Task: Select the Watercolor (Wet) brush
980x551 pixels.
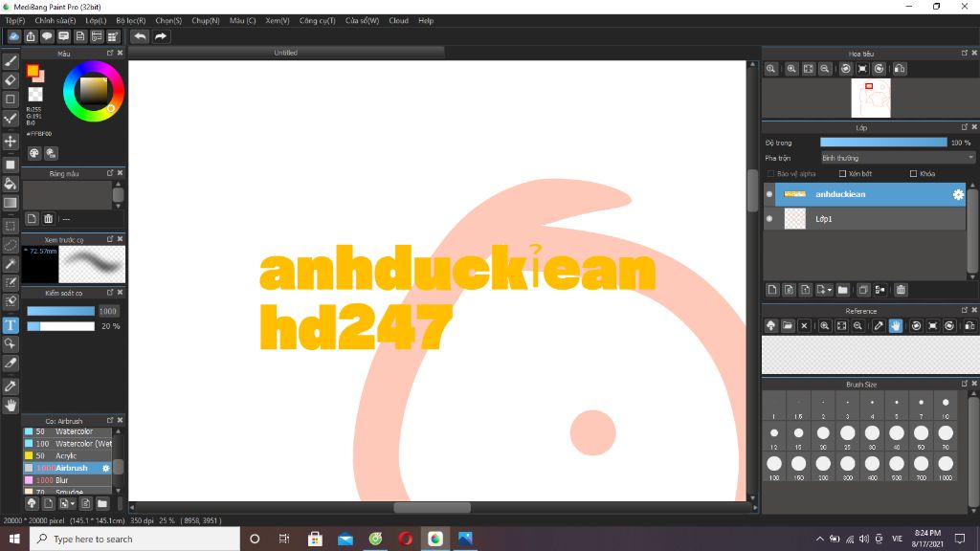Action: 68,444
